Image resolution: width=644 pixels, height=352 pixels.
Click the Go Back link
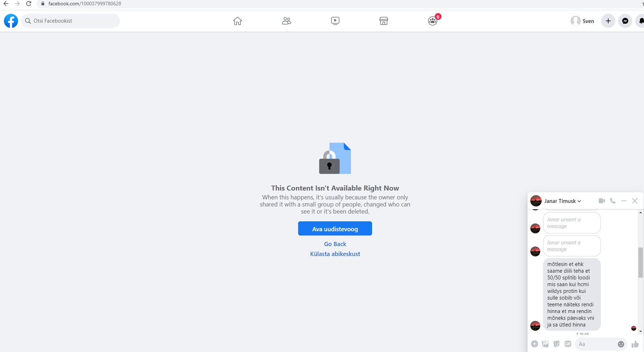point(335,244)
